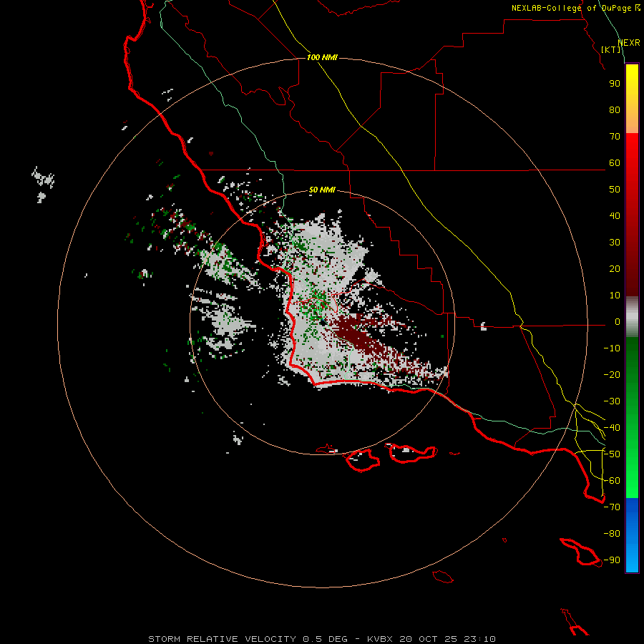This screenshot has height=644, width=644.
Task: Click the Storm Relative Velocity caption at bottom
Action: (x=322, y=639)
